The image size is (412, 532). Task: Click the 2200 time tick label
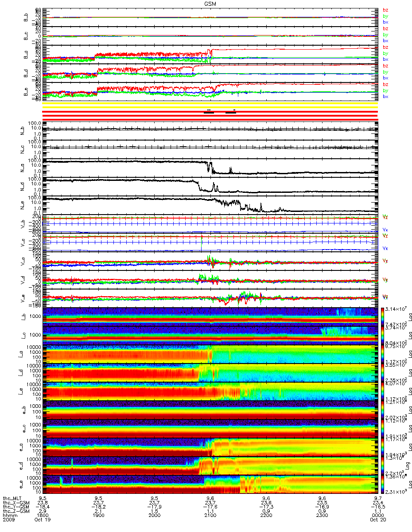click(266, 516)
